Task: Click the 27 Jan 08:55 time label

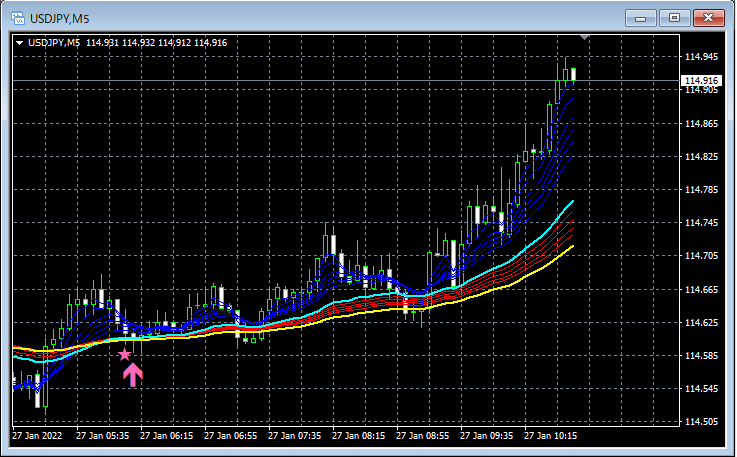Action: coord(423,436)
